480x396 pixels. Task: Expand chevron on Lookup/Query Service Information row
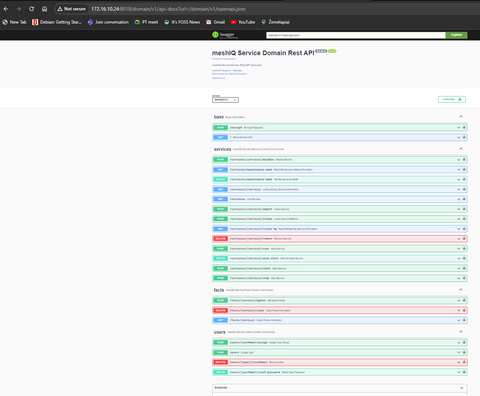(x=459, y=189)
